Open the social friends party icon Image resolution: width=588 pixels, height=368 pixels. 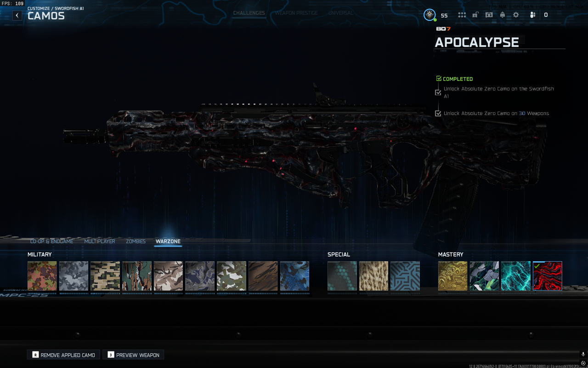point(532,15)
